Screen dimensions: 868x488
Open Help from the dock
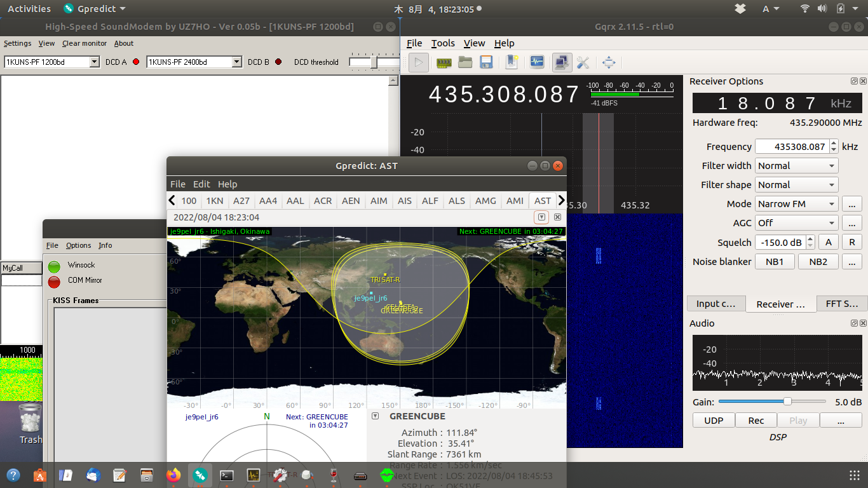click(x=13, y=475)
